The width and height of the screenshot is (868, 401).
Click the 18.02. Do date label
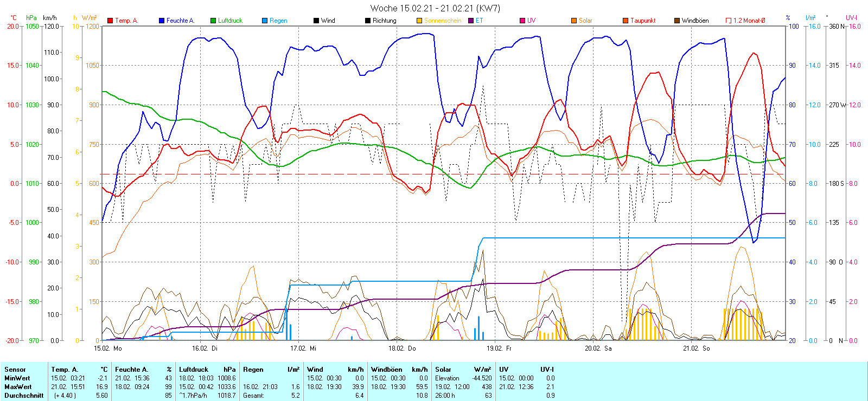[x=402, y=348]
